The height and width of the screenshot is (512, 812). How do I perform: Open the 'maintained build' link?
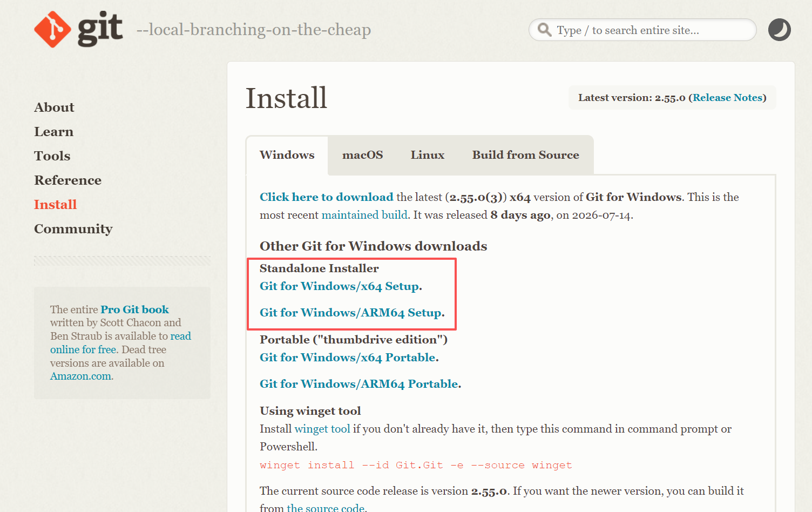point(364,215)
